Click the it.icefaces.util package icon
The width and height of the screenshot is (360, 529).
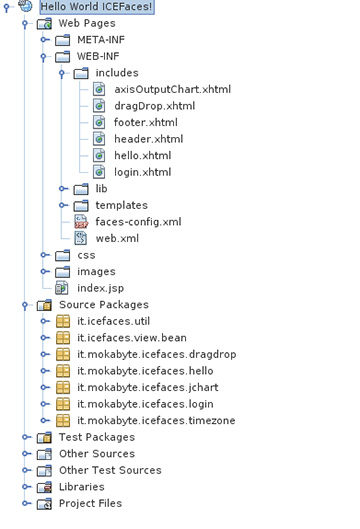click(x=63, y=322)
